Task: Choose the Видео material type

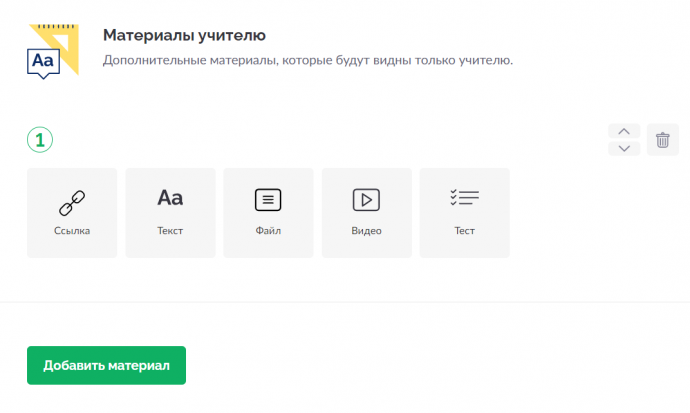Action: click(367, 213)
